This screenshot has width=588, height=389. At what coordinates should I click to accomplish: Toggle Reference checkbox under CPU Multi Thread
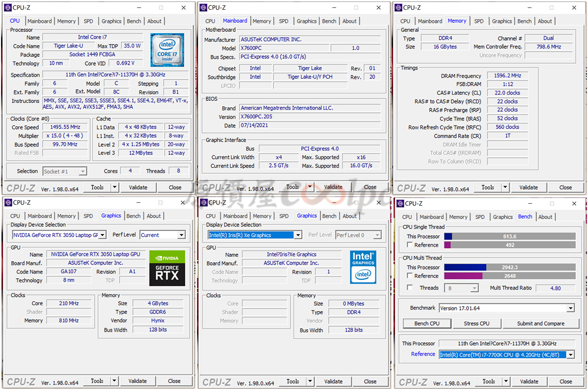click(x=410, y=276)
